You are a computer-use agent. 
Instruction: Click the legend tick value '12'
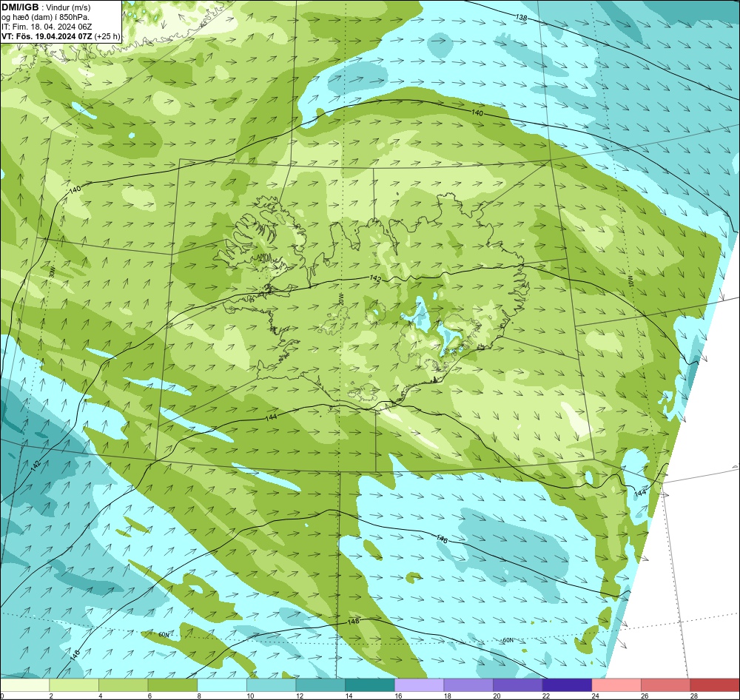300,696
